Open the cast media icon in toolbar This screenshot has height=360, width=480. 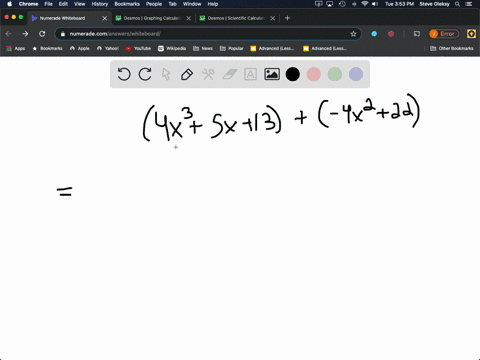[x=417, y=34]
